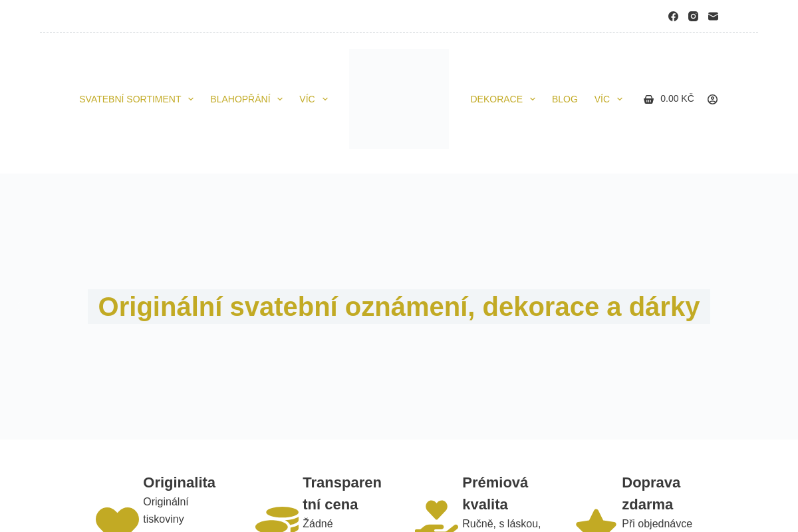Screen dimensions: 798x532
Task: Click the star icon for Doprava zdarma
Action: tap(596, 521)
